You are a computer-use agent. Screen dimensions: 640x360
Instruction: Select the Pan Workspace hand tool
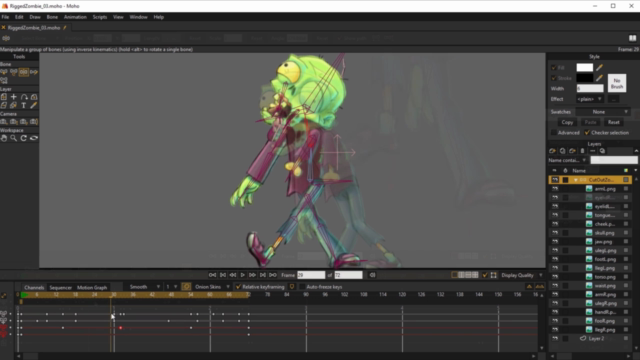(4, 138)
